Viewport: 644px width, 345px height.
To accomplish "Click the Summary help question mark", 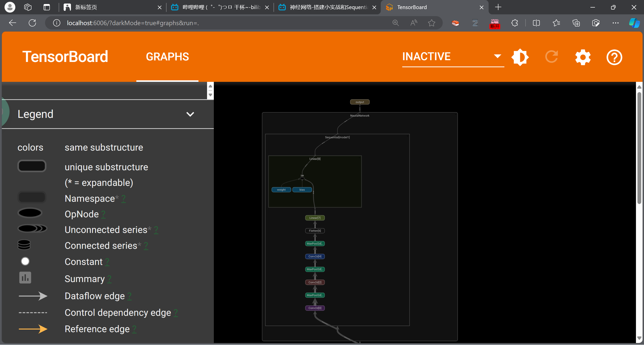I will point(109,279).
